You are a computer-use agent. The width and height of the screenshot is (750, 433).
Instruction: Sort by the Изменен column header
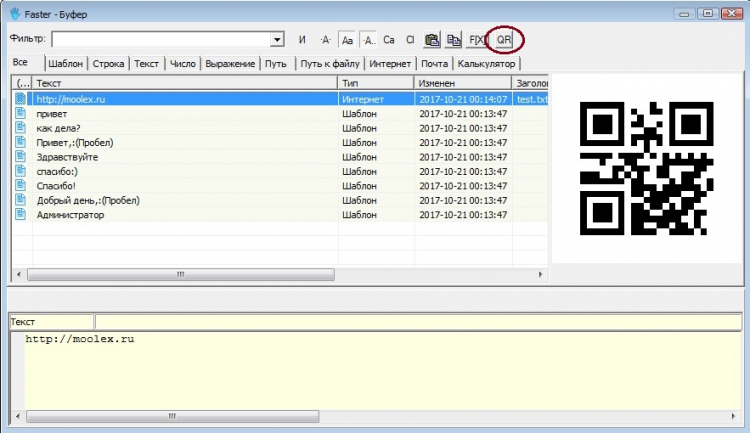[x=463, y=83]
